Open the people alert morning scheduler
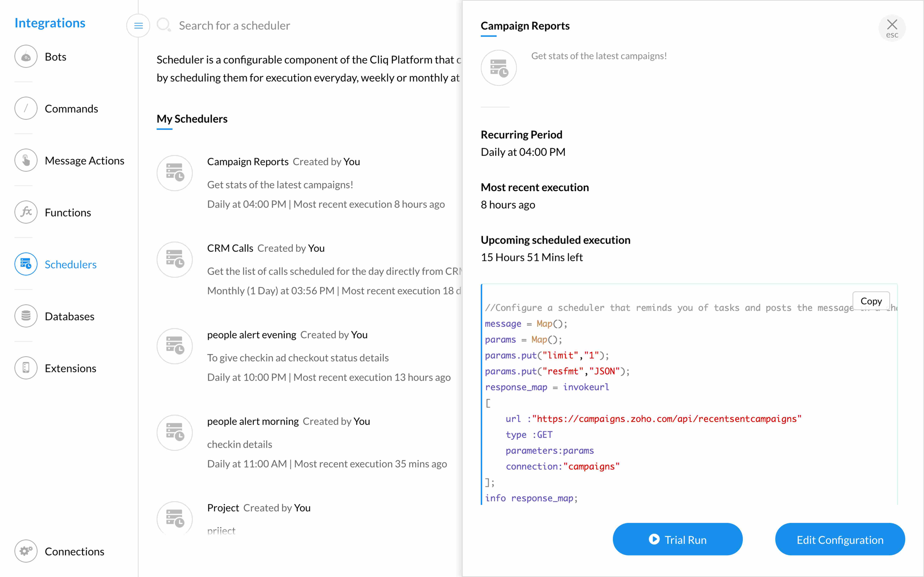Screen dimensions: 924x577 point(253,422)
